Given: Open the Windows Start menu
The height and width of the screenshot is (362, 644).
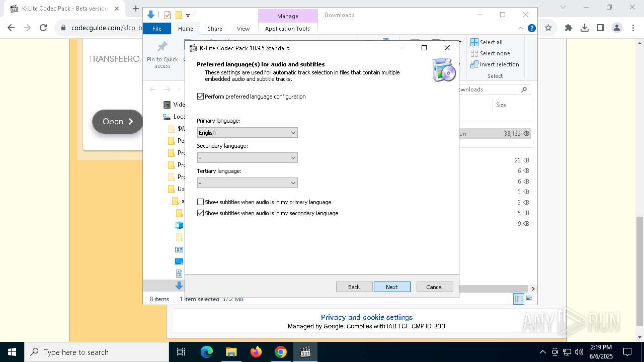Looking at the screenshot, I should tap(12, 352).
